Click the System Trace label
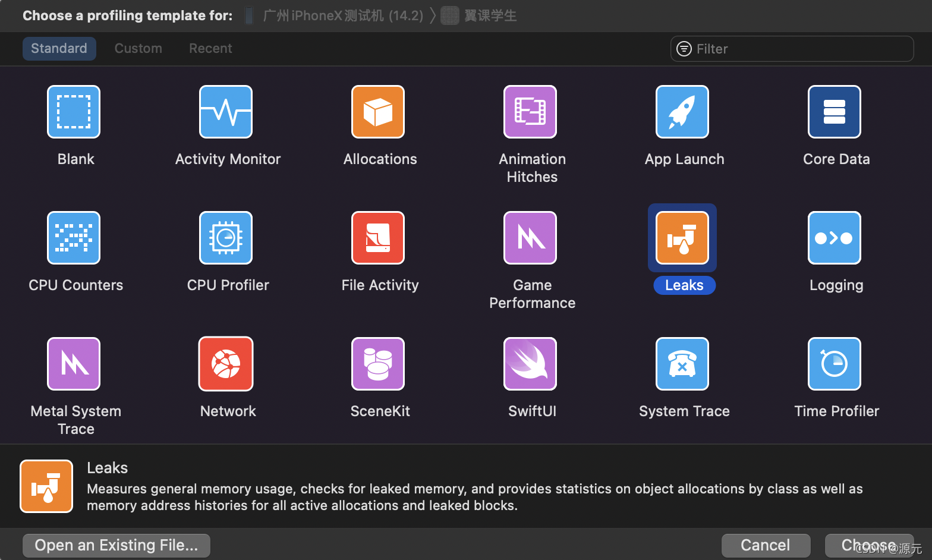This screenshot has height=560, width=932. pos(684,411)
